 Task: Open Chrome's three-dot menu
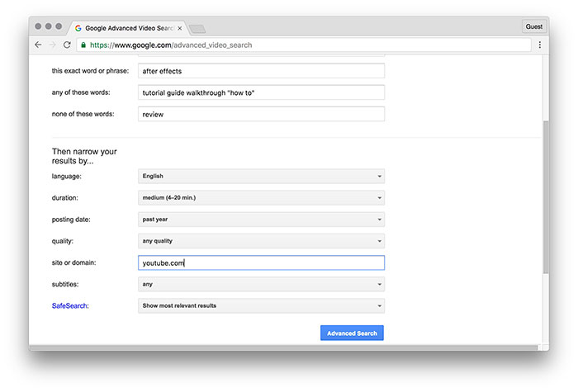pyautogui.click(x=539, y=45)
